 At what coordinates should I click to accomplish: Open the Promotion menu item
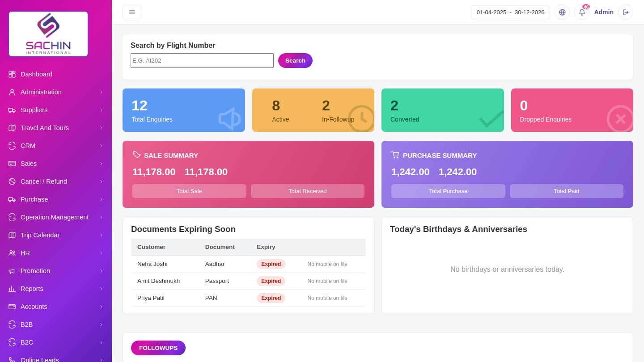56,271
